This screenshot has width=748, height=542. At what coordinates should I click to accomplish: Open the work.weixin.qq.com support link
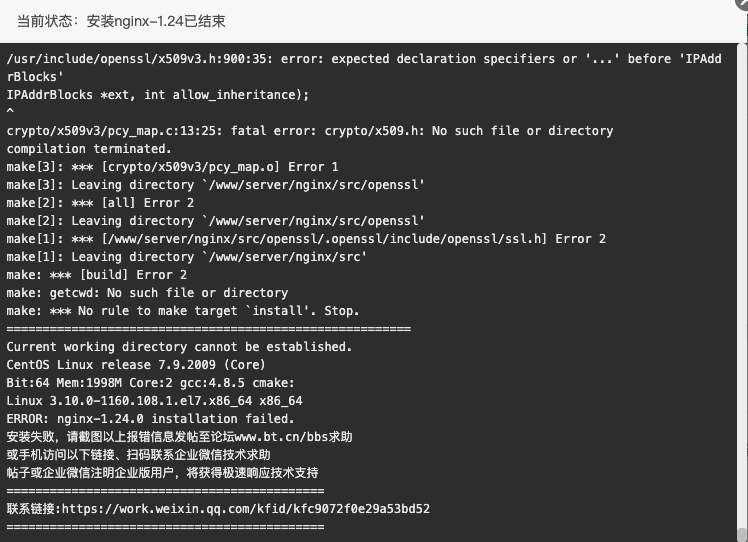point(246,509)
